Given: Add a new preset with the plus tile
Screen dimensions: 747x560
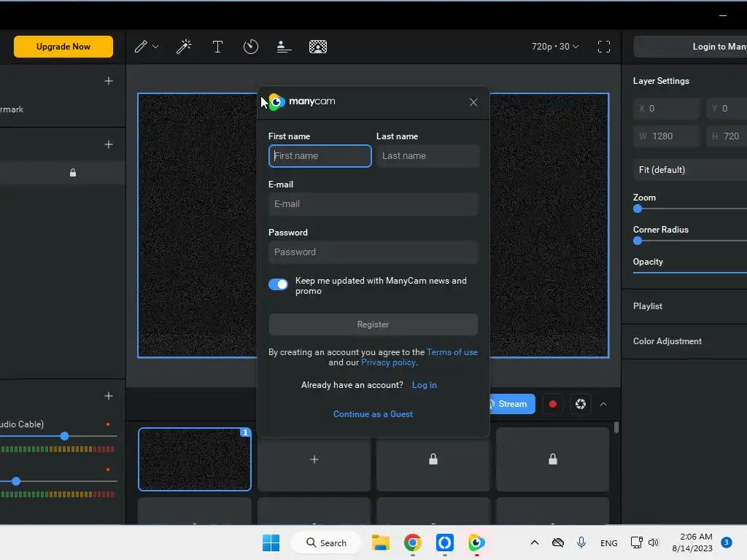Looking at the screenshot, I should click(x=314, y=459).
